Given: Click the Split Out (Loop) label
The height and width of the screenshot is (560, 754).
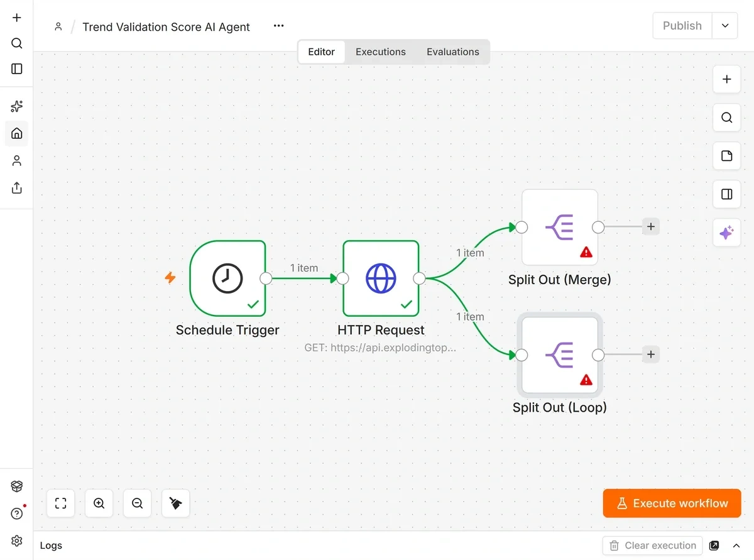Looking at the screenshot, I should (560, 407).
